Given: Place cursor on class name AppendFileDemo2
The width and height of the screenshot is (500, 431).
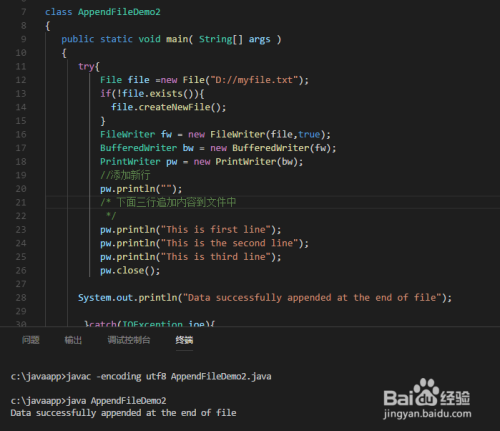Looking at the screenshot, I should pos(119,12).
